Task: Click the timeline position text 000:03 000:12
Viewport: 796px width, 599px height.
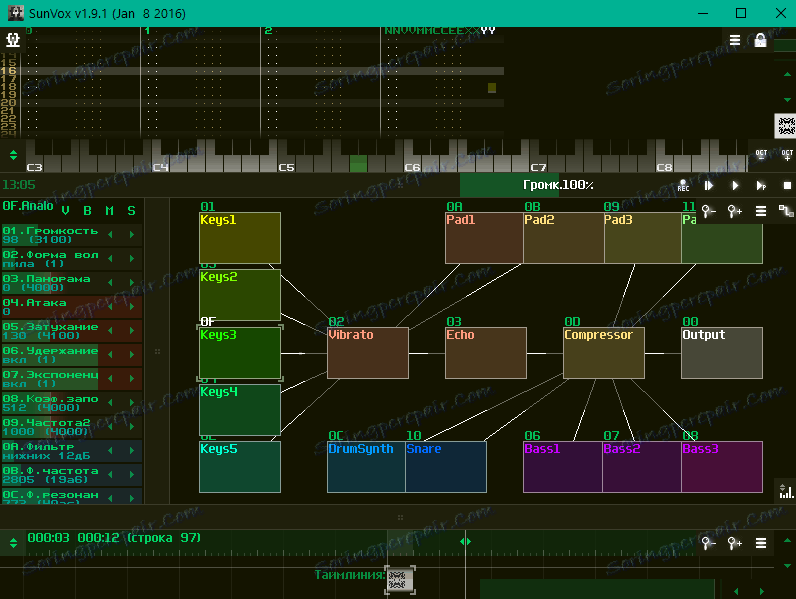Action: click(74, 538)
